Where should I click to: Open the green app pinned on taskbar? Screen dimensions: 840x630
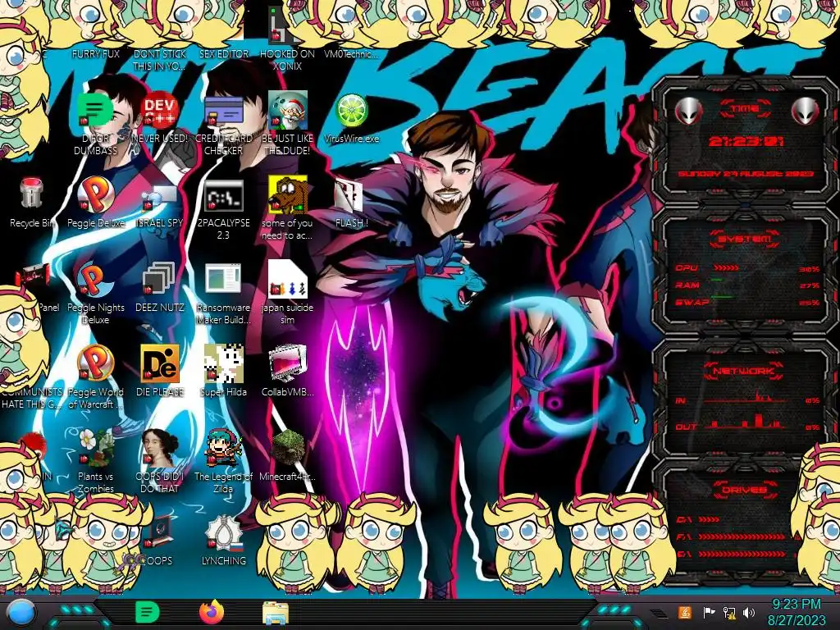[x=147, y=612]
